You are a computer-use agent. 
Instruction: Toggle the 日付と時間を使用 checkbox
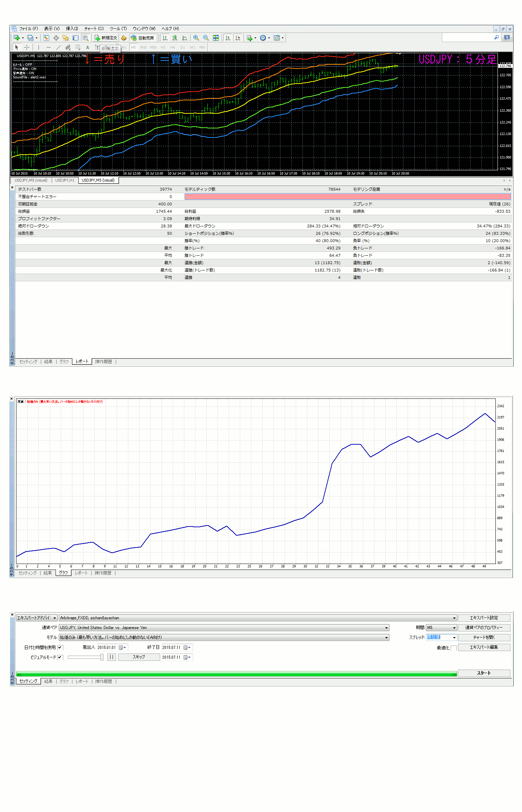pos(60,648)
